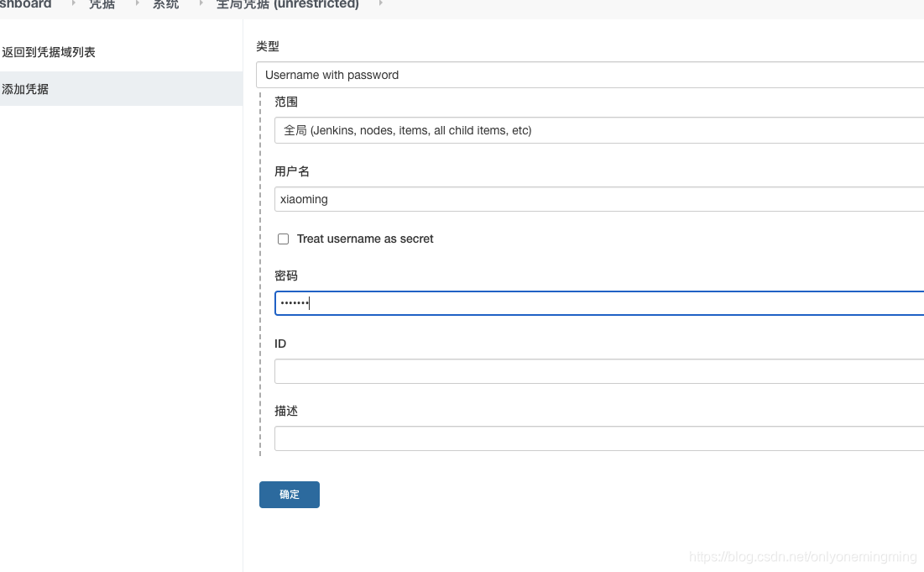The width and height of the screenshot is (924, 572).
Task: Expand the arrow after 系统 breadcrumb
Action: click(x=201, y=3)
